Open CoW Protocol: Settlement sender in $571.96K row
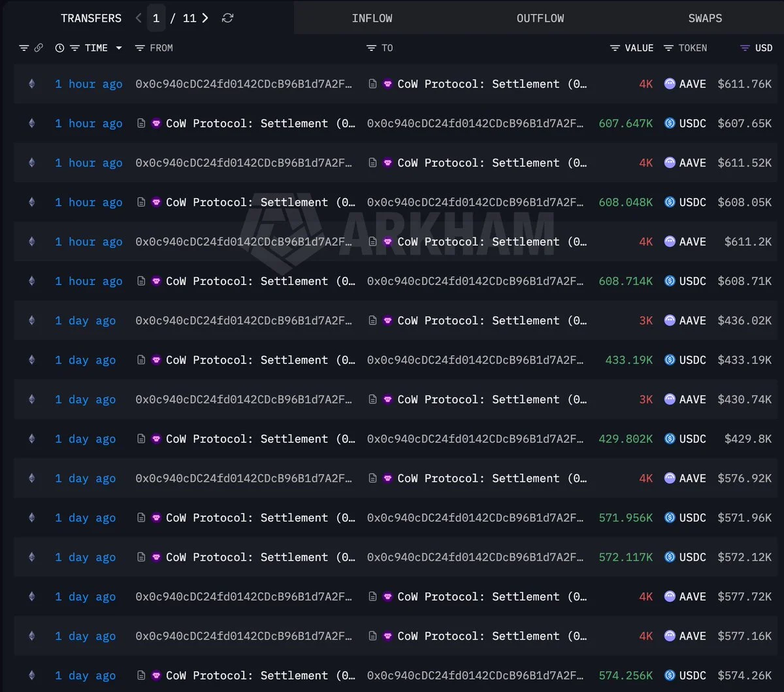The image size is (784, 692). (261, 518)
